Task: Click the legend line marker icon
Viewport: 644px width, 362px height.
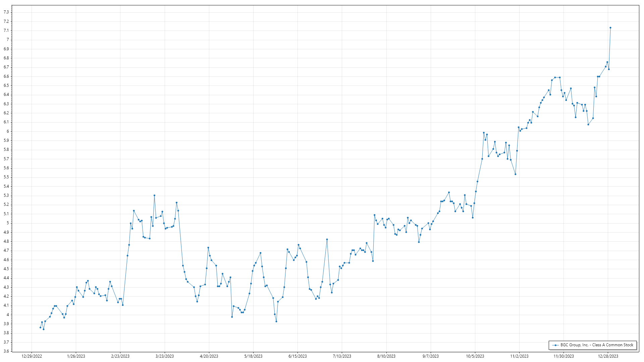Action: point(555,345)
